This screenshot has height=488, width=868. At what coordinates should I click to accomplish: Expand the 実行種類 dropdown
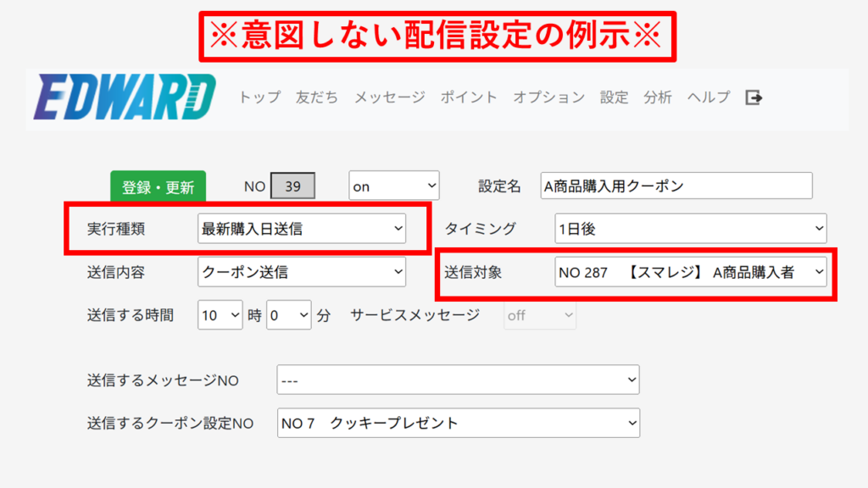point(301,228)
